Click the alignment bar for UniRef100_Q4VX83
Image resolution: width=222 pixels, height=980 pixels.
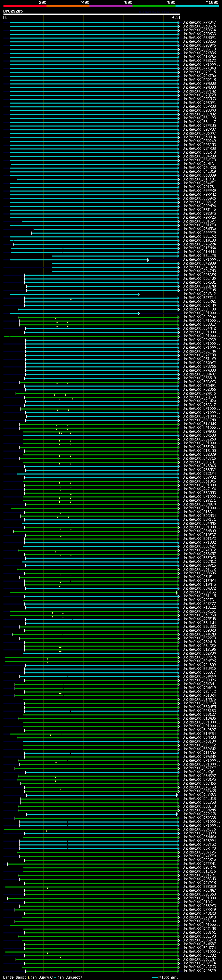(x=102, y=795)
